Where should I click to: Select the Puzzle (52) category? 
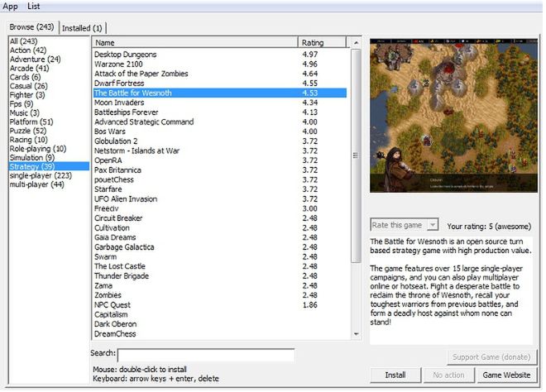(28, 131)
